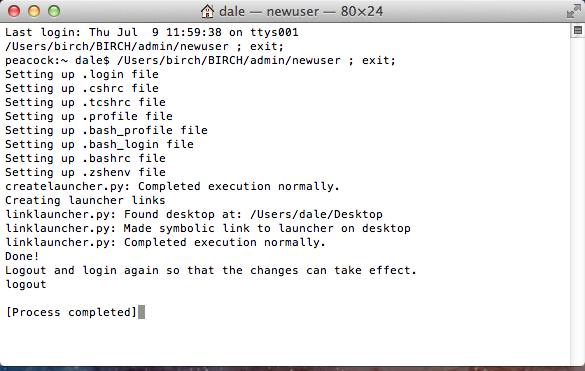Viewport: 585px width, 371px height.
Task: Click the "[Process completed]" message
Action: [71, 312]
